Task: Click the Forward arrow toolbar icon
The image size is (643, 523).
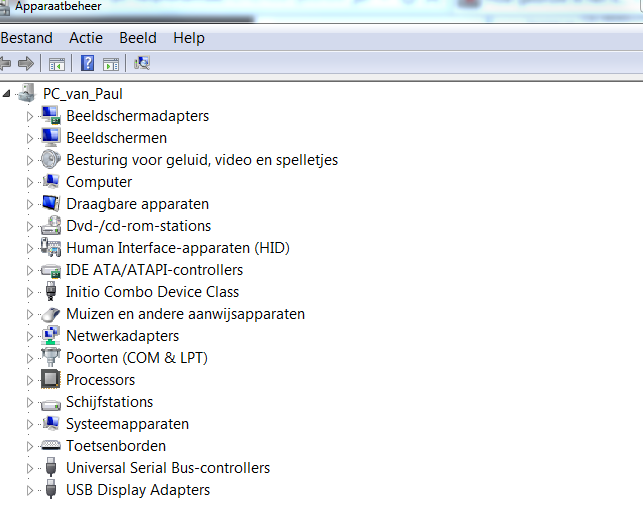Action: [26, 64]
